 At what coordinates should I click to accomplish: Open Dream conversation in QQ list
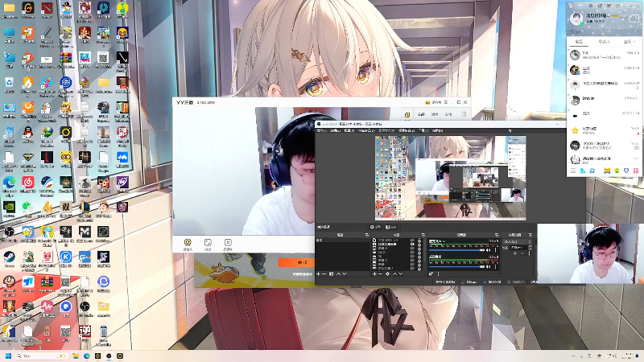pyautogui.click(x=605, y=99)
